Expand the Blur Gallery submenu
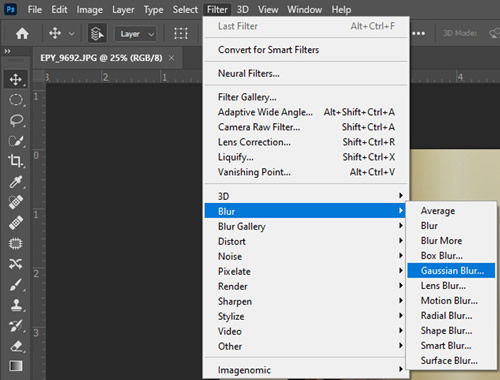Screen dimensions: 500x380 pos(306,226)
